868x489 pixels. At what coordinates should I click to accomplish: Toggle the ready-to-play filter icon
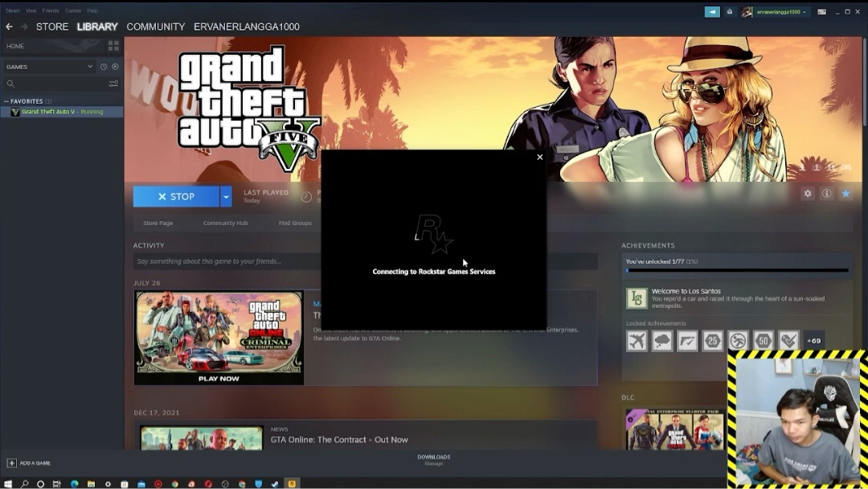pyautogui.click(x=115, y=67)
